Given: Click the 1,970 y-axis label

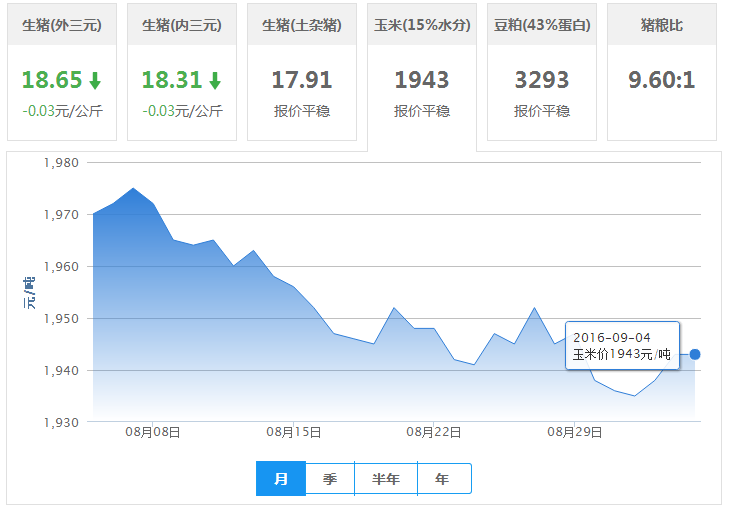Looking at the screenshot, I should click(x=61, y=215).
